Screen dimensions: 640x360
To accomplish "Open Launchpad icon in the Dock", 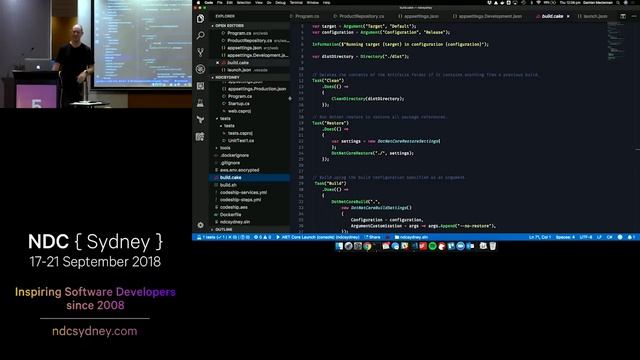I will point(349,246).
